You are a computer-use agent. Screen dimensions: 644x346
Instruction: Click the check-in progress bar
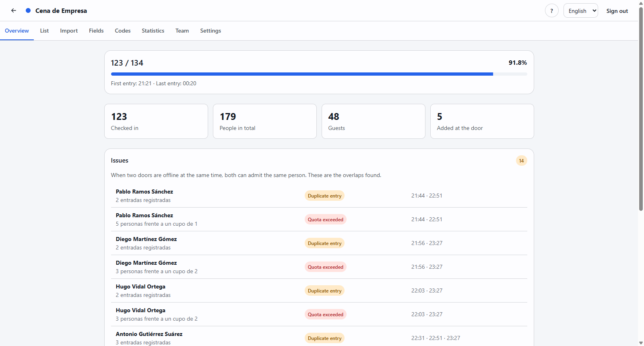(319, 74)
